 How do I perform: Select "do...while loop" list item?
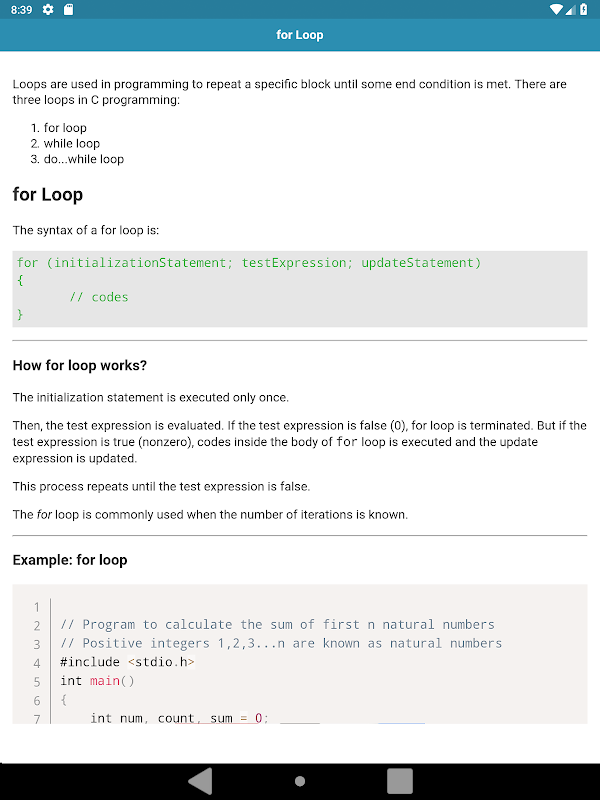(x=83, y=159)
